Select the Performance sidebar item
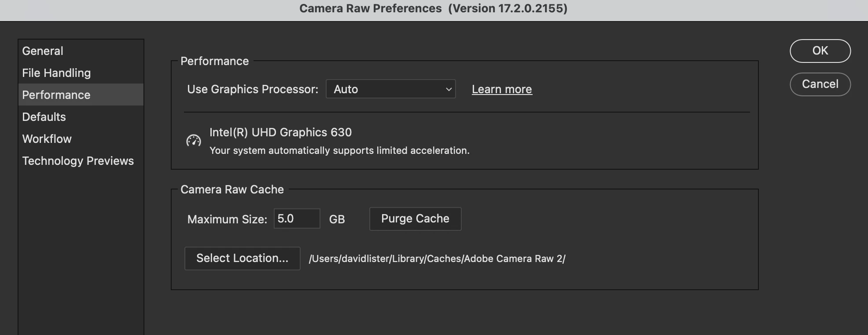This screenshot has width=868, height=335. coord(56,95)
